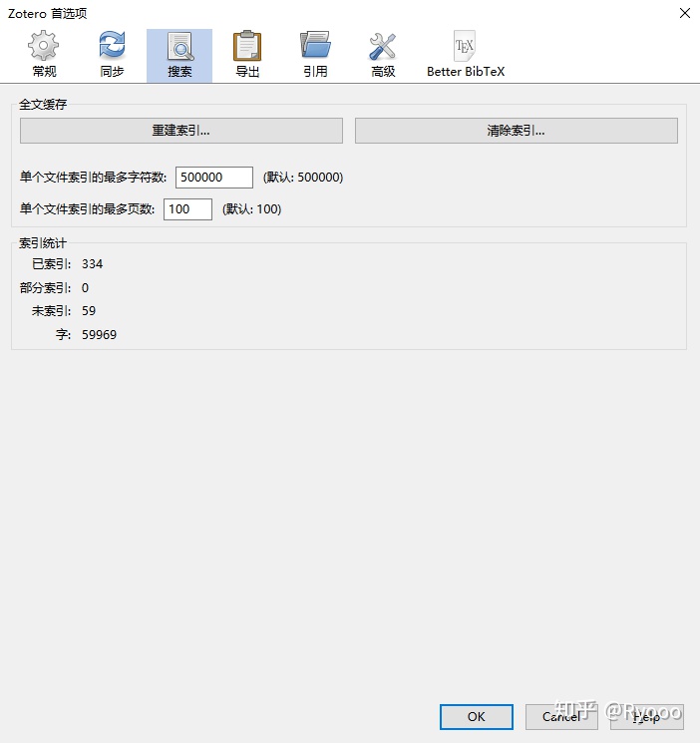Focus the max pages field showing 100
Image resolution: width=700 pixels, height=743 pixels.
pos(187,209)
